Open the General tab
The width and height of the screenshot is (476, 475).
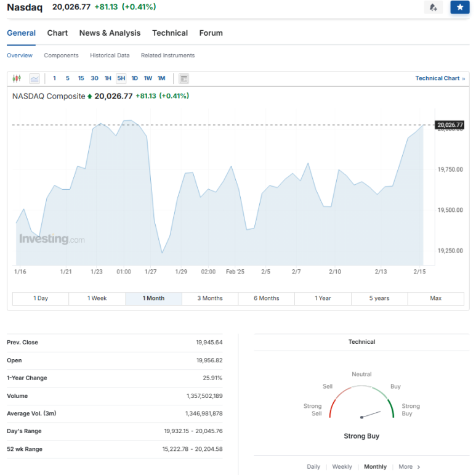(22, 33)
